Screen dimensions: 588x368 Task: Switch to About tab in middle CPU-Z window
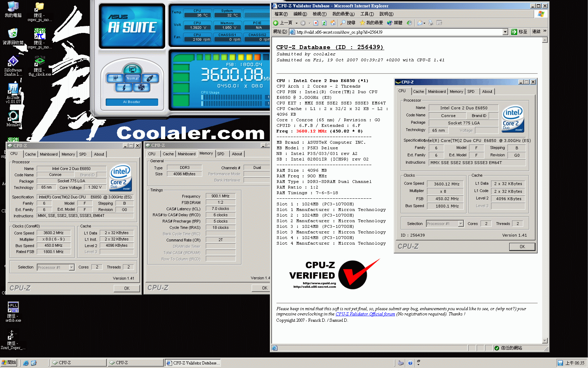[x=237, y=154]
